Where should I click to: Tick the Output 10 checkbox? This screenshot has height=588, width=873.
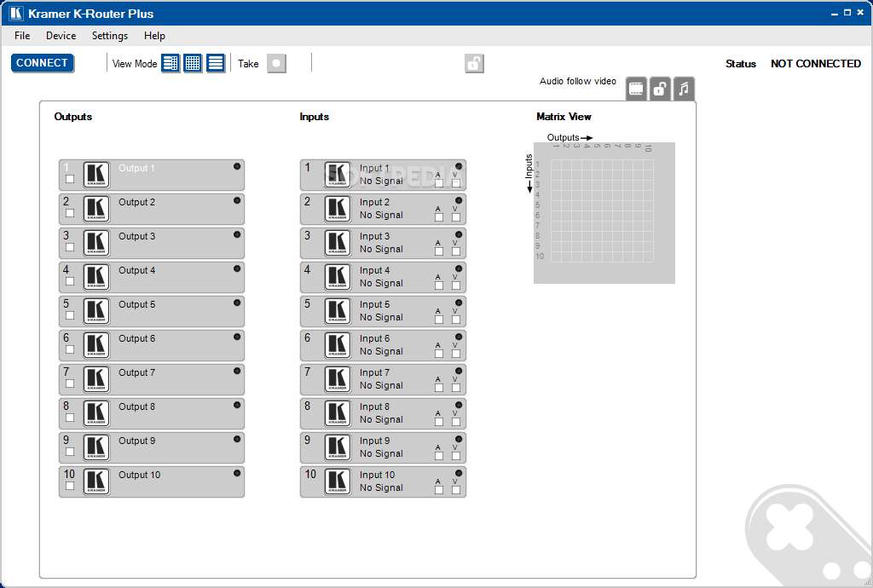click(70, 486)
